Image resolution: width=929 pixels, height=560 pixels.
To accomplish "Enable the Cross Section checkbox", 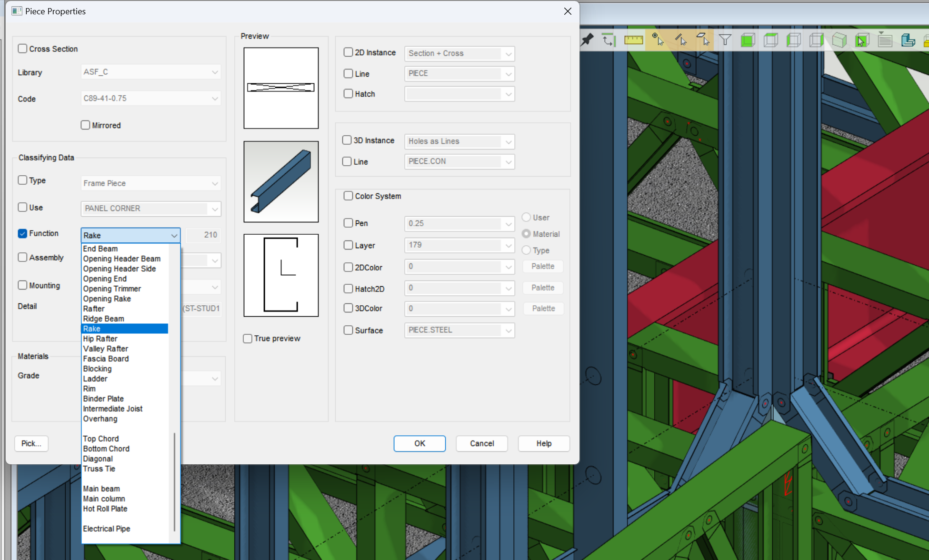I will point(22,49).
